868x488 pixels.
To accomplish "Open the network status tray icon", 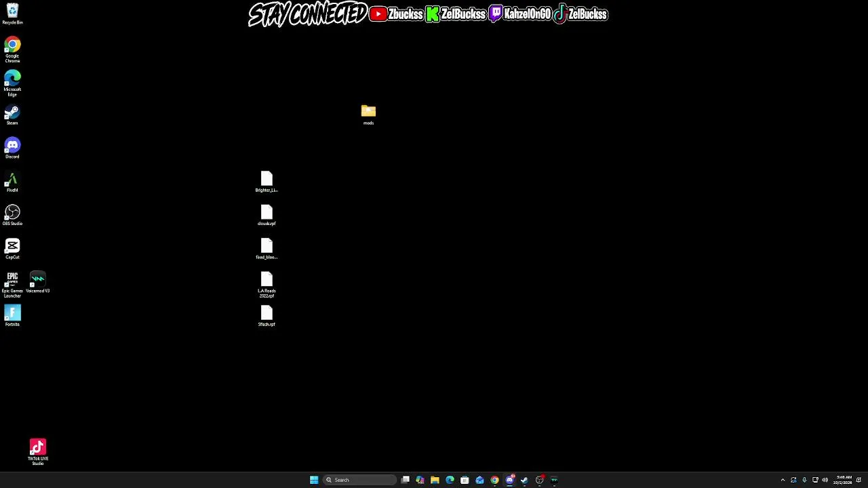I will pos(815,480).
